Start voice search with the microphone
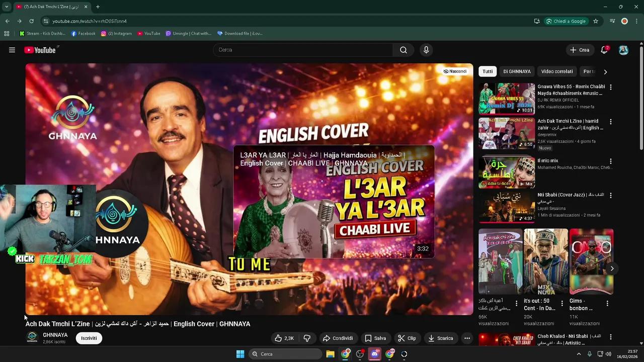Viewport: 644px width, 362px height. (x=426, y=50)
